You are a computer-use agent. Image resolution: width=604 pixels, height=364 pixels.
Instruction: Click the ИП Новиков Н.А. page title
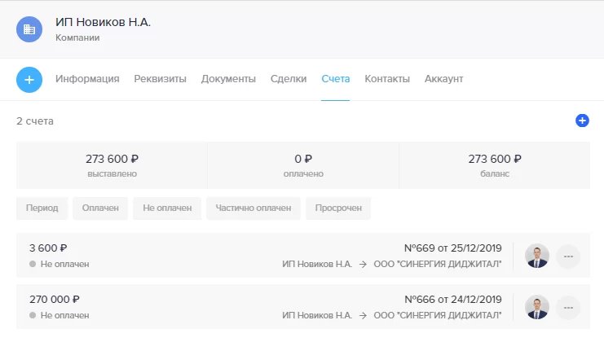point(103,22)
